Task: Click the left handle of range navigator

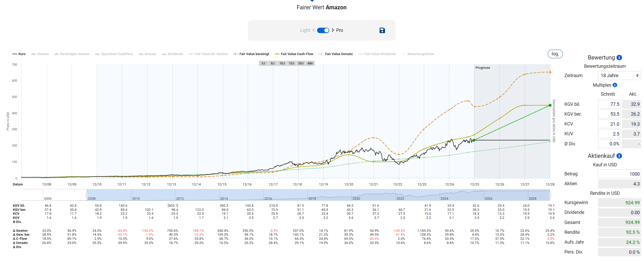Action: 87,195
